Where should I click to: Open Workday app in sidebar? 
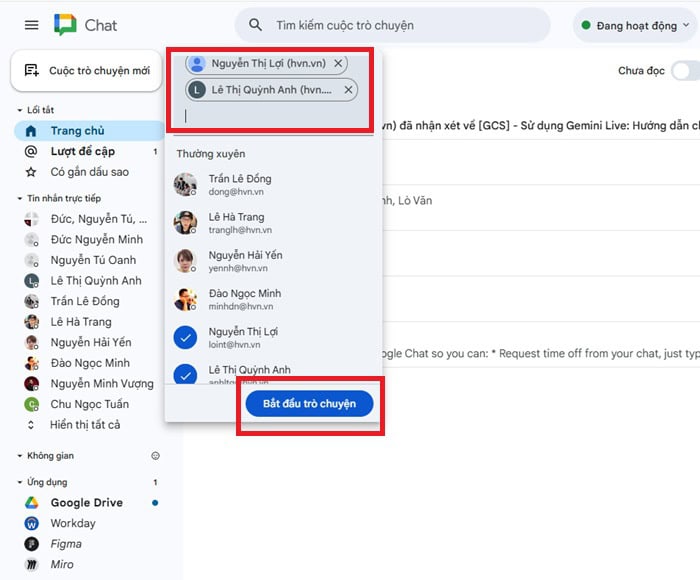coord(73,523)
